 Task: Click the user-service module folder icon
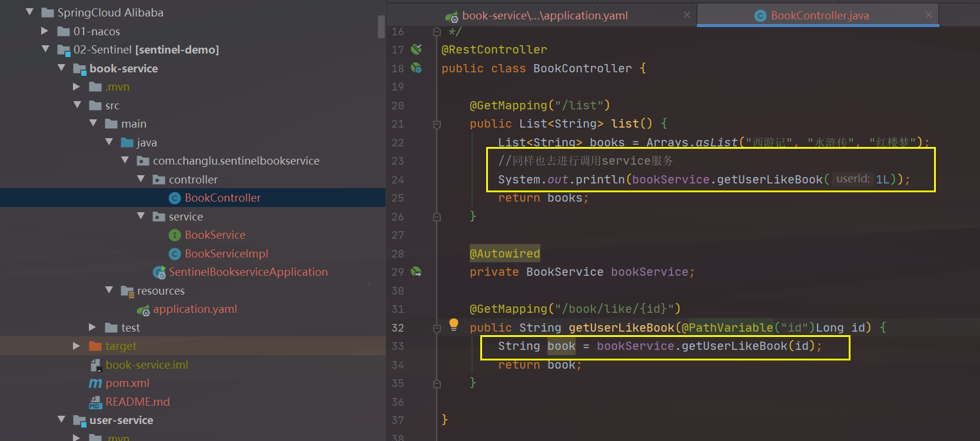tap(79, 420)
